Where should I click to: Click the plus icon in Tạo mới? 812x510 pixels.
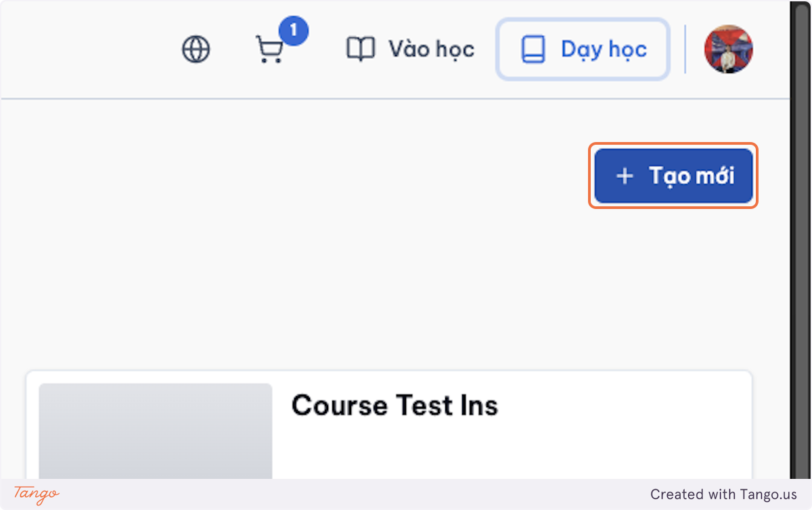pyautogui.click(x=625, y=176)
